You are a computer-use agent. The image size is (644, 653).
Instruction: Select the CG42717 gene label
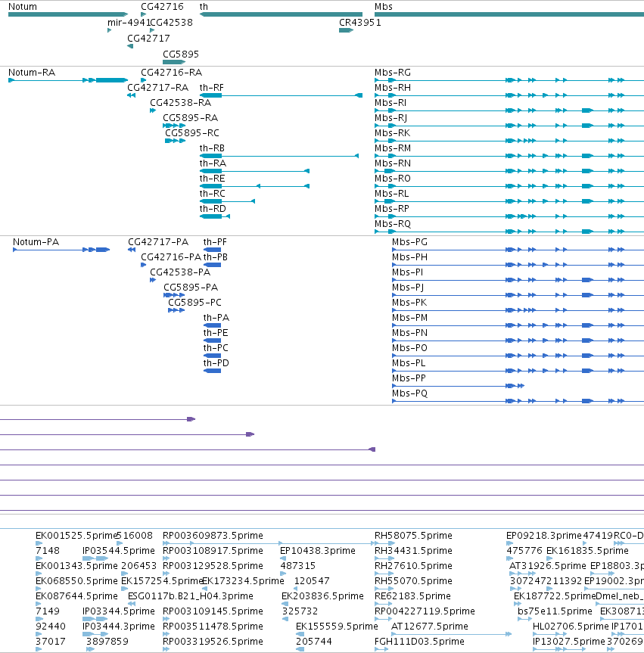click(x=149, y=39)
